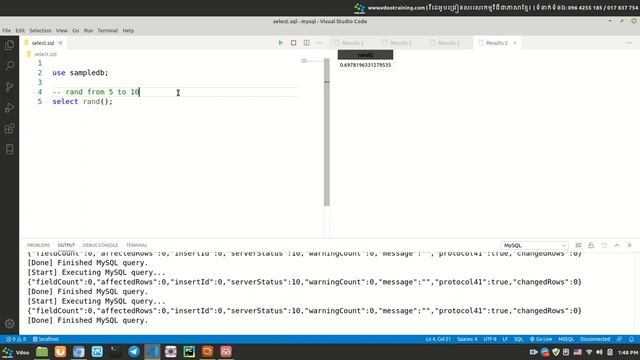Change language mode SQL in status bar
Viewport: 640px width, 360px height.
click(518, 339)
